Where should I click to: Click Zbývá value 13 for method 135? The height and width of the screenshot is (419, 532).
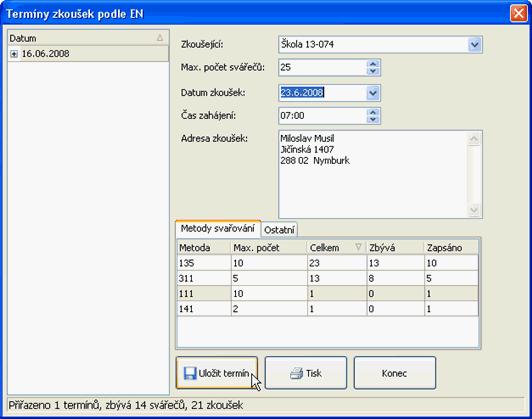(x=395, y=263)
